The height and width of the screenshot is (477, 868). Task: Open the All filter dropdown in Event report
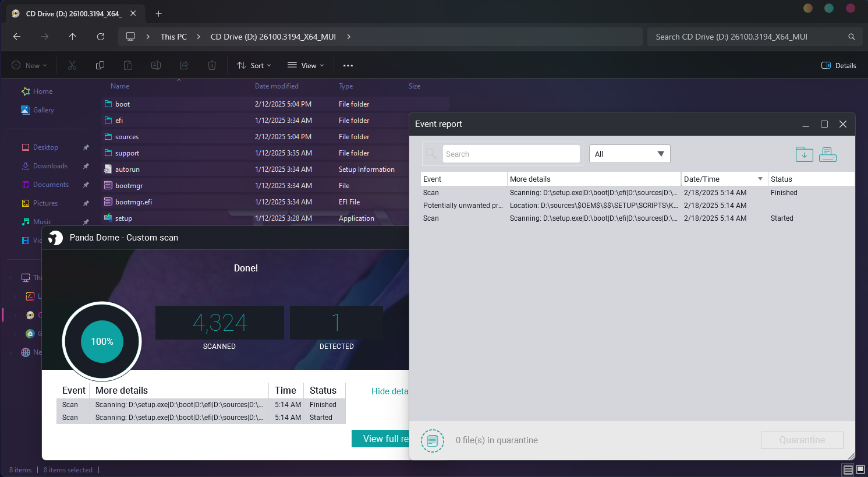(x=630, y=154)
